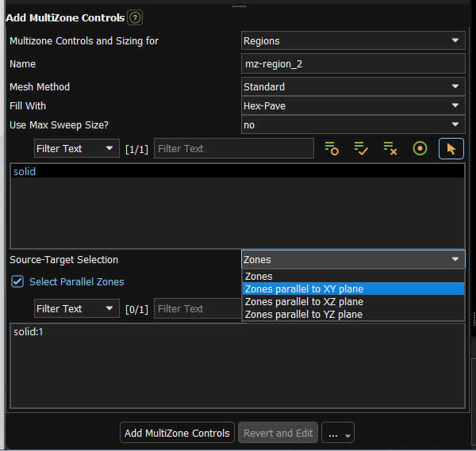The height and width of the screenshot is (451, 476).
Task: Expand the Mesh Method Standard dropdown
Action: pyautogui.click(x=352, y=86)
